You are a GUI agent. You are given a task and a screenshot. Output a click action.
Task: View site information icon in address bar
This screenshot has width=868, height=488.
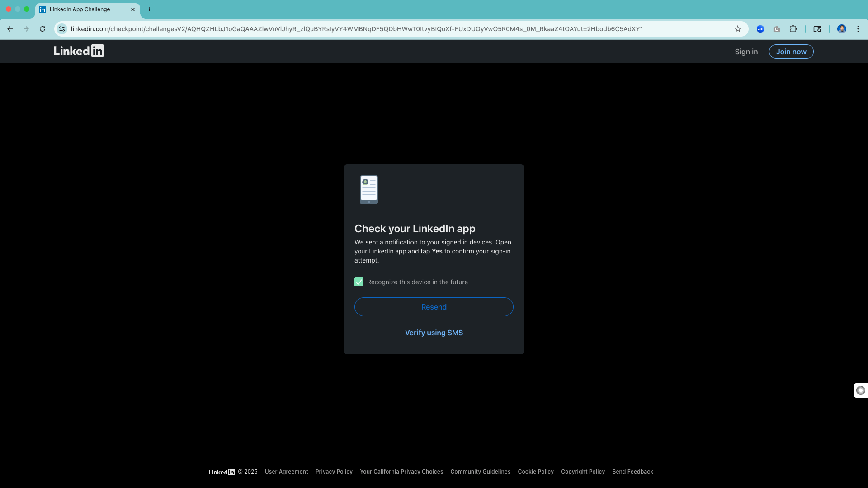(62, 29)
